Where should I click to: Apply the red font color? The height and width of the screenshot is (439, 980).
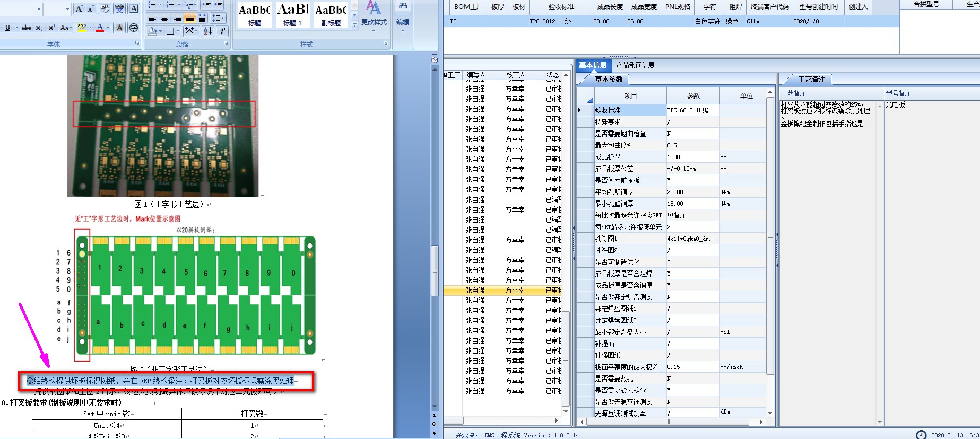tap(100, 28)
